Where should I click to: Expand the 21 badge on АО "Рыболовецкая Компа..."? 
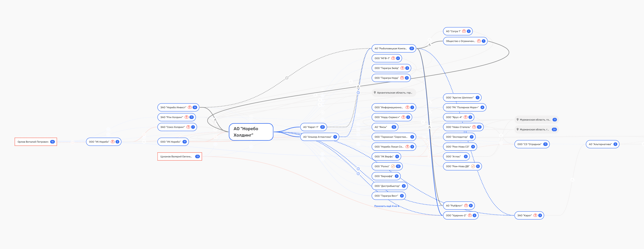click(x=412, y=48)
